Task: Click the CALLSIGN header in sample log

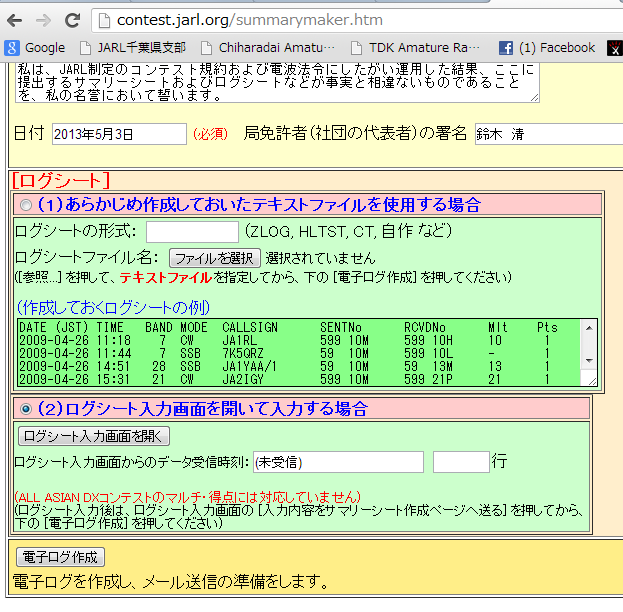Action: (250, 327)
